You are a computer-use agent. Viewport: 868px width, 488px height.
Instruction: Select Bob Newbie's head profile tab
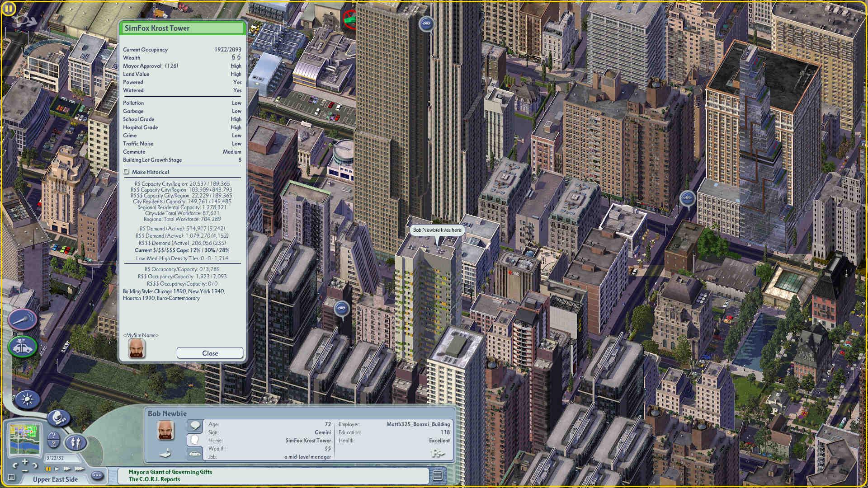(195, 440)
